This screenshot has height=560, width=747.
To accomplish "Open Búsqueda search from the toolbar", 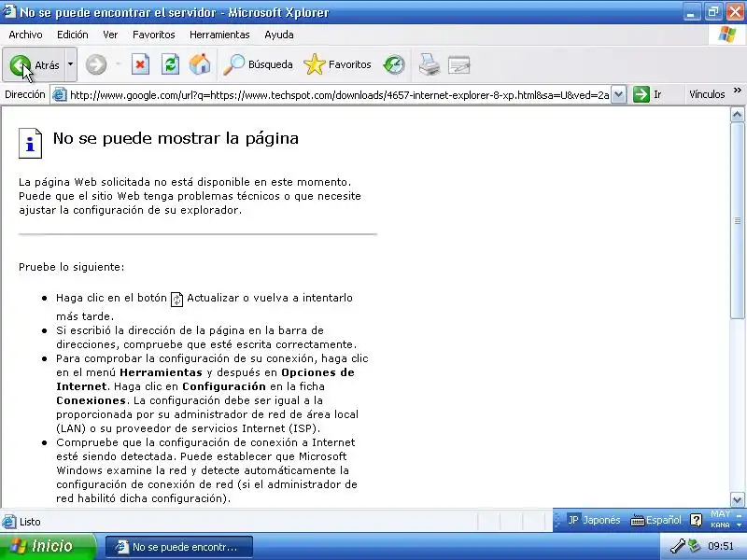I will click(258, 64).
